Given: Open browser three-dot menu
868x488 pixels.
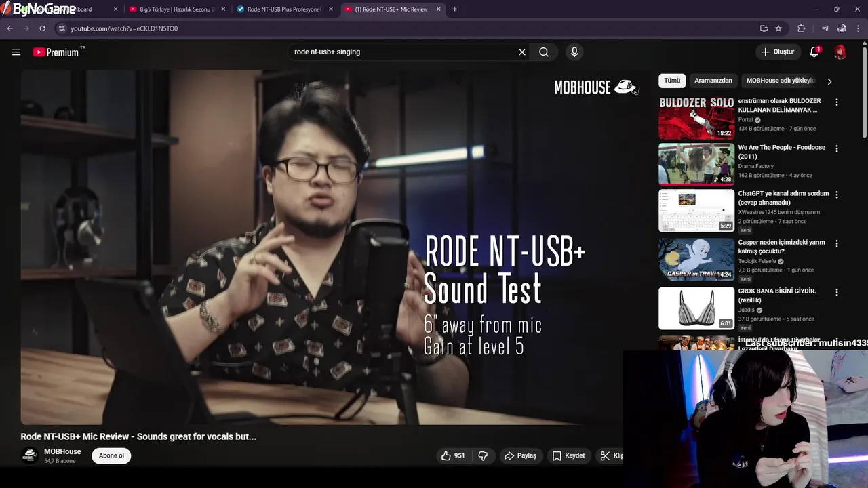Looking at the screenshot, I should [x=859, y=28].
